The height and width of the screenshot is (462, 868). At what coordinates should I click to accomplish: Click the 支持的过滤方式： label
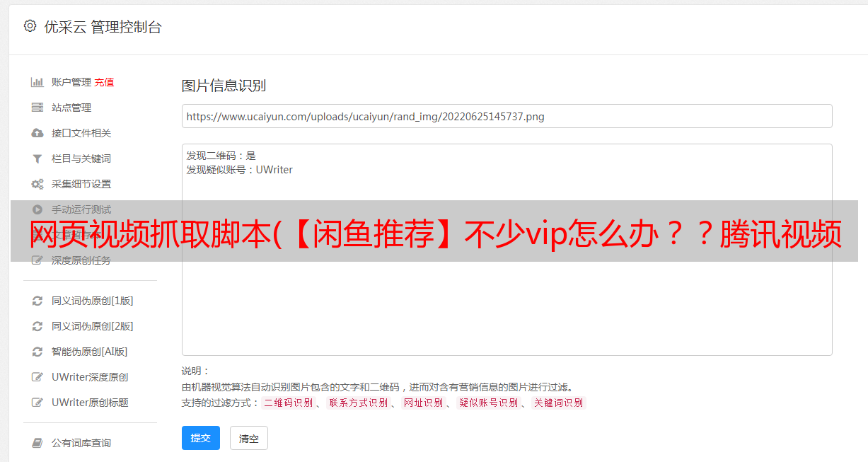221,403
